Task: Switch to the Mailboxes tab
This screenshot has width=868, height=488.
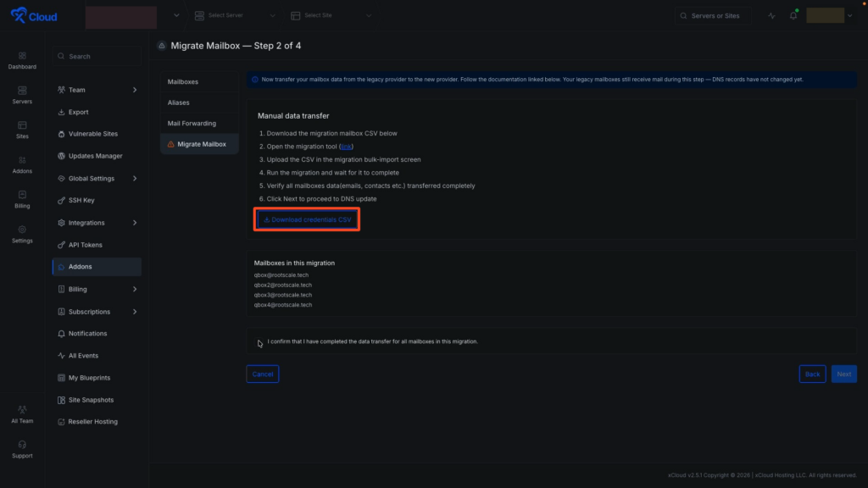Action: [199, 82]
